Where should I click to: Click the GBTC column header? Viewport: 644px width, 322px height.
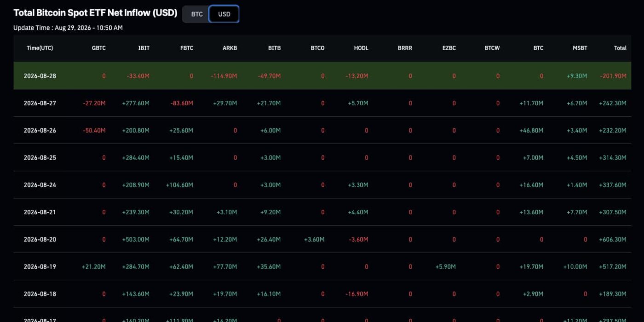(x=99, y=48)
